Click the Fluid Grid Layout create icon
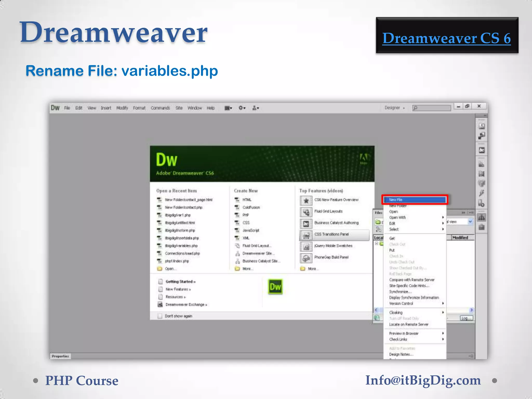Screen dimensions: 532x399 point(237,246)
